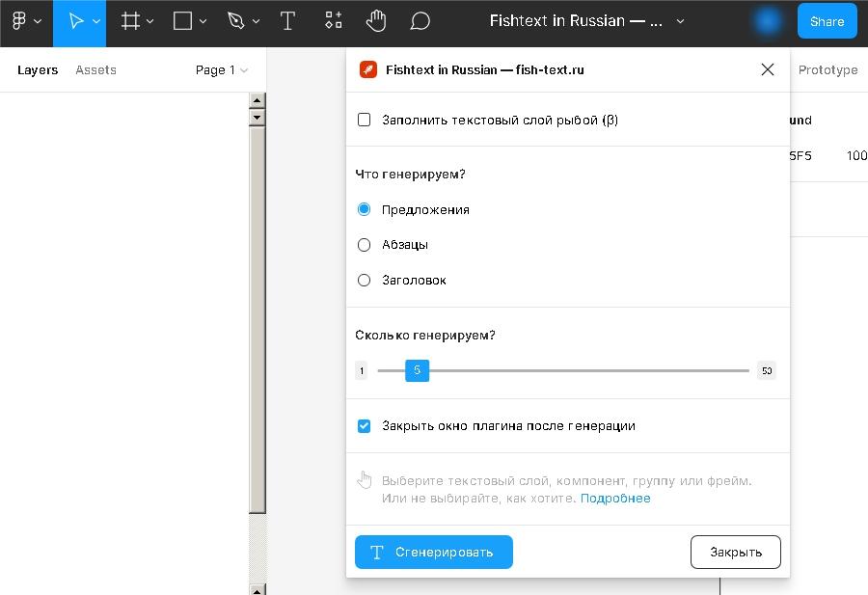This screenshot has height=595, width=868.
Task: Select the Hand tool
Action: [376, 21]
